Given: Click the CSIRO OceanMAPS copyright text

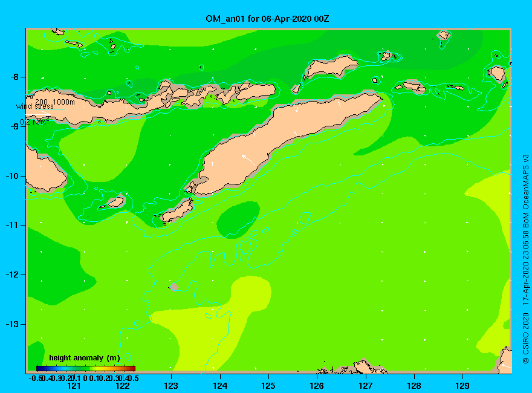Looking at the screenshot, I should point(525,259).
